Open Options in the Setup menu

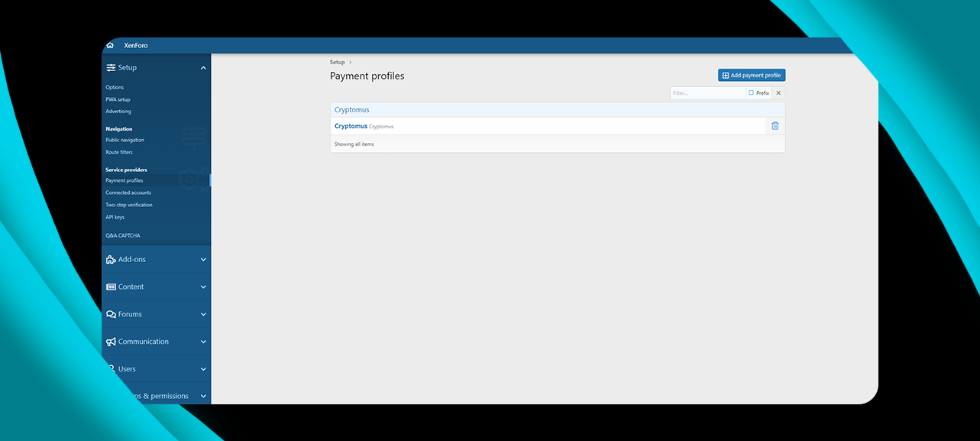click(x=115, y=87)
